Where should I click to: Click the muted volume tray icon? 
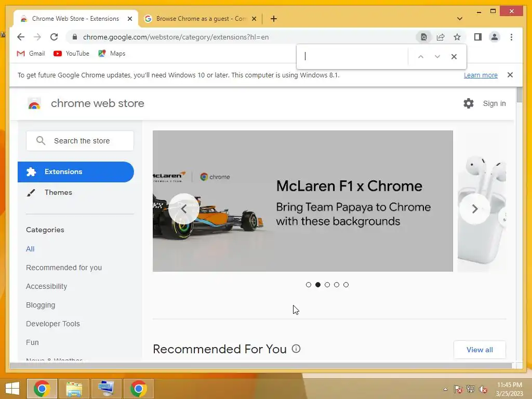pos(483,389)
